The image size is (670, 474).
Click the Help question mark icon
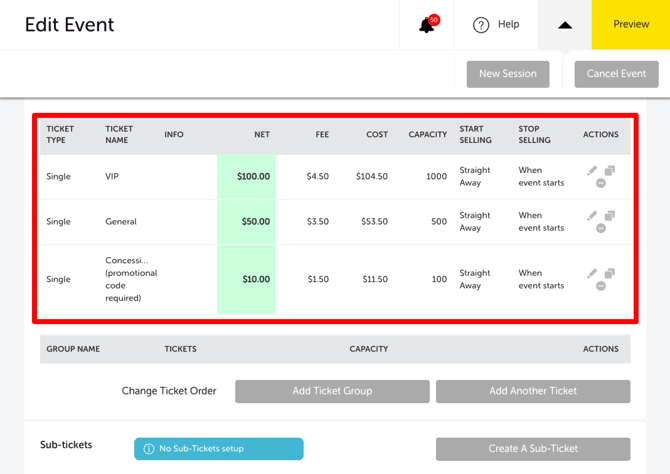tap(481, 25)
